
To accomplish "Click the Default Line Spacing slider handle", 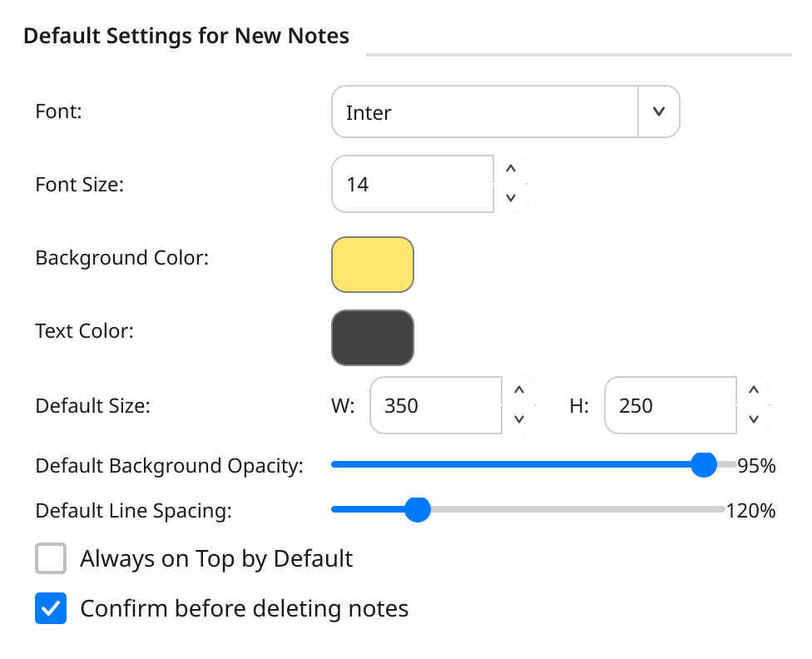I will coord(418,509).
